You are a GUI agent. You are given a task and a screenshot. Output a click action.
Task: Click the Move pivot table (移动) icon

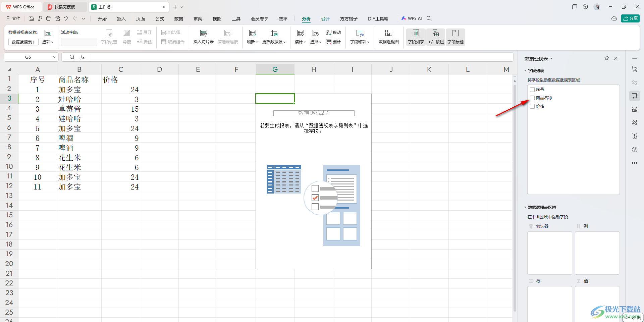(x=333, y=33)
